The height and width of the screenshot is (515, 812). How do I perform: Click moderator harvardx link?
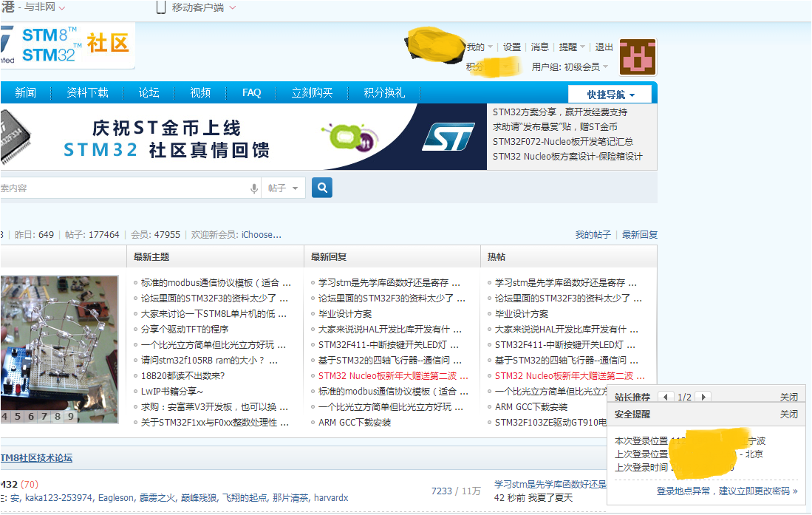[331, 498]
